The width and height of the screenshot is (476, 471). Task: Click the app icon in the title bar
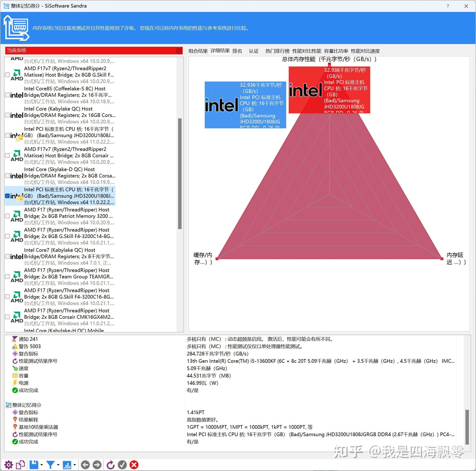point(6,6)
